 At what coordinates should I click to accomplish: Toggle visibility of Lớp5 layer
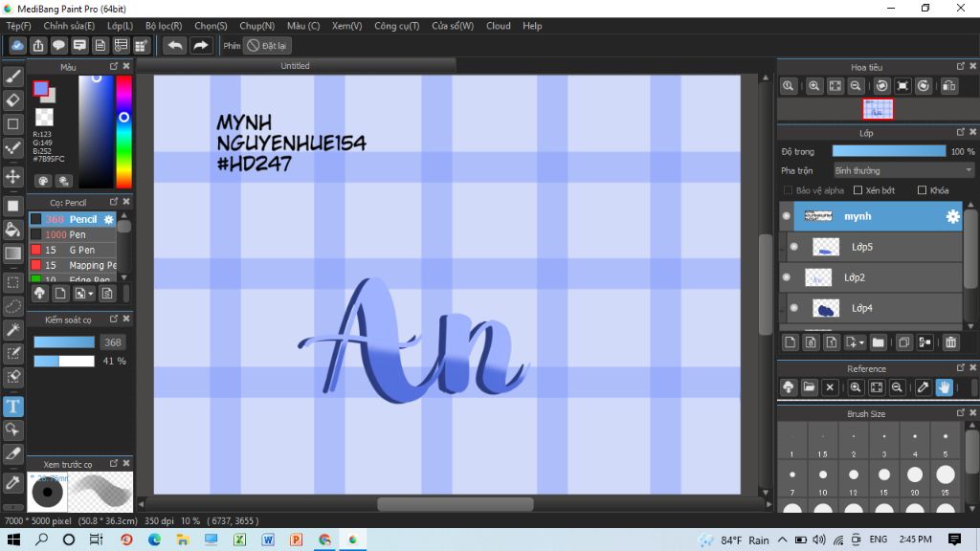pyautogui.click(x=793, y=247)
